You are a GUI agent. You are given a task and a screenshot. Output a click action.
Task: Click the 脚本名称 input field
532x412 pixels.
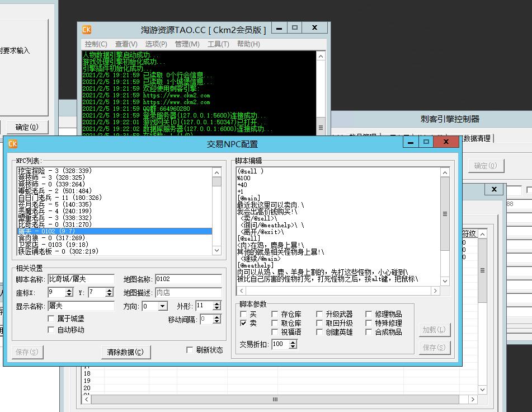tap(81, 279)
